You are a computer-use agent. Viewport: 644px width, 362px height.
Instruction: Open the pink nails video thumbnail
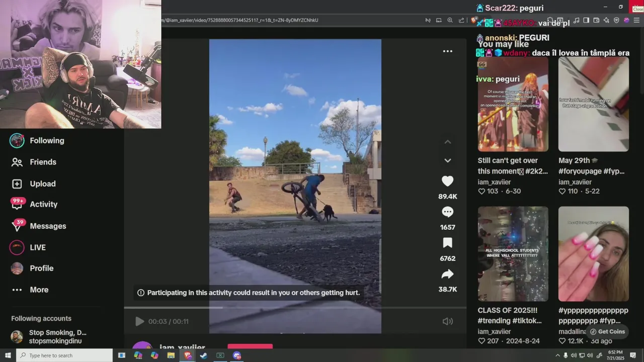593,254
